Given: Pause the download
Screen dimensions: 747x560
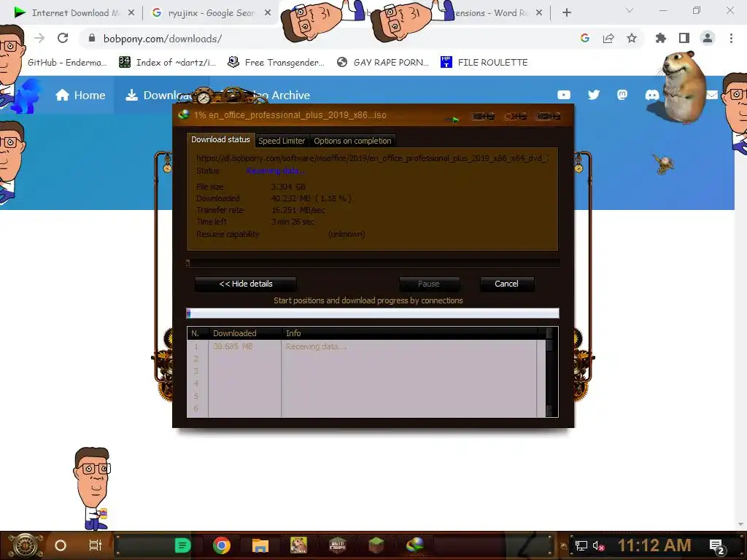Looking at the screenshot, I should (429, 284).
